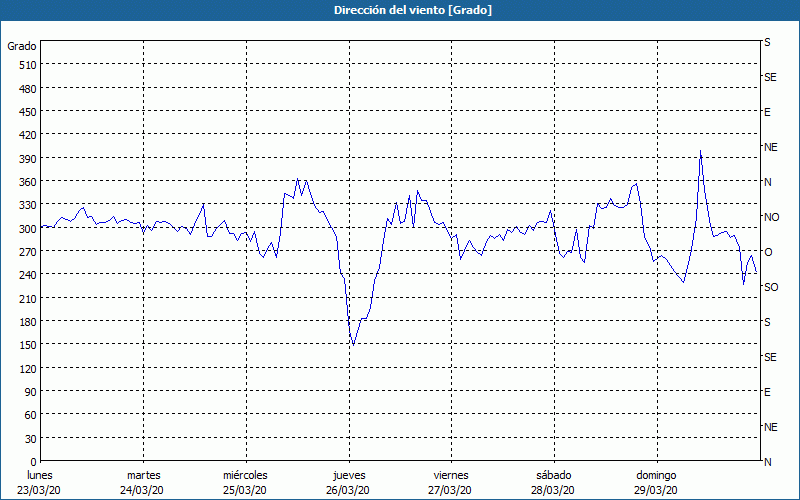Select the 150 value on the left axis
The image size is (800, 500).
click(x=28, y=345)
